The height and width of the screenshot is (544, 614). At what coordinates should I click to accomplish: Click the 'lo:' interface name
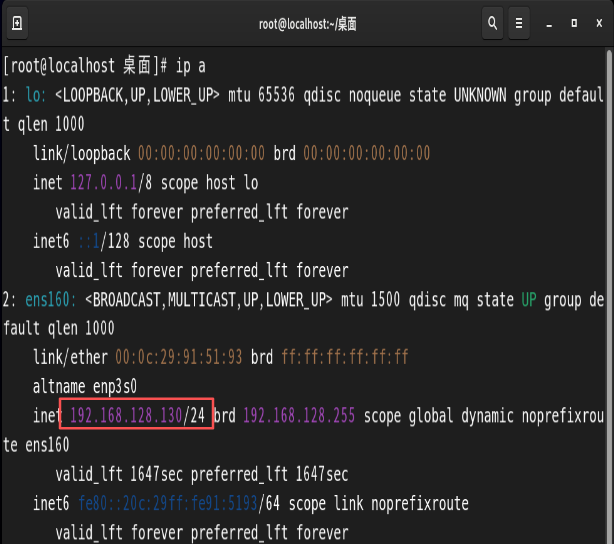(x=36, y=95)
